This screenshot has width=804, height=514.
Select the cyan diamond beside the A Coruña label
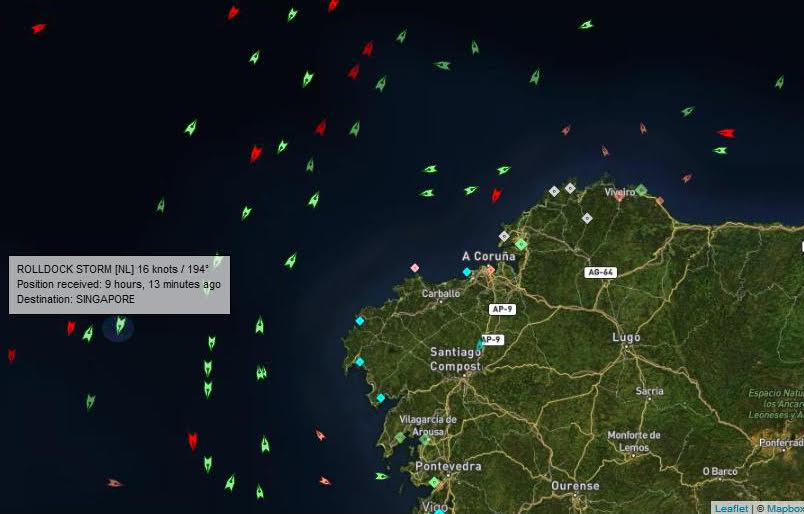tap(467, 272)
